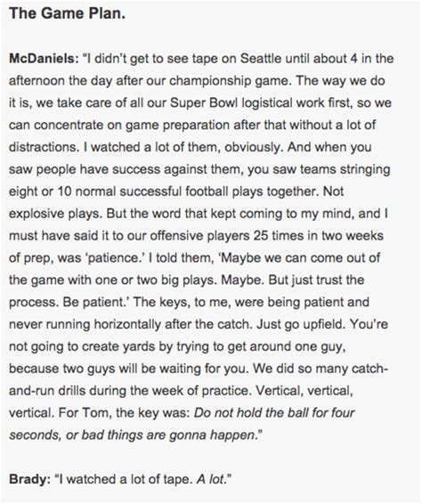Click the italic words "A lot" in Brady's quote
The height and width of the screenshot is (504, 422).
click(210, 479)
